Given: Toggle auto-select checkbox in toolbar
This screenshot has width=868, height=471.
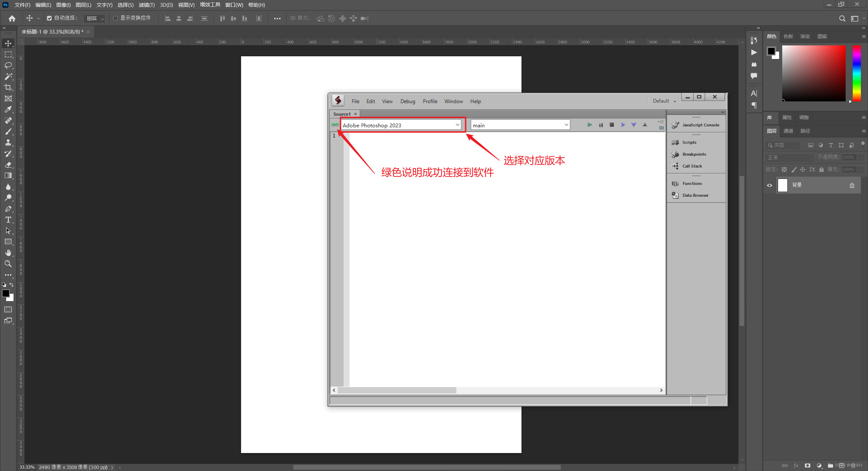Looking at the screenshot, I should tap(49, 19).
